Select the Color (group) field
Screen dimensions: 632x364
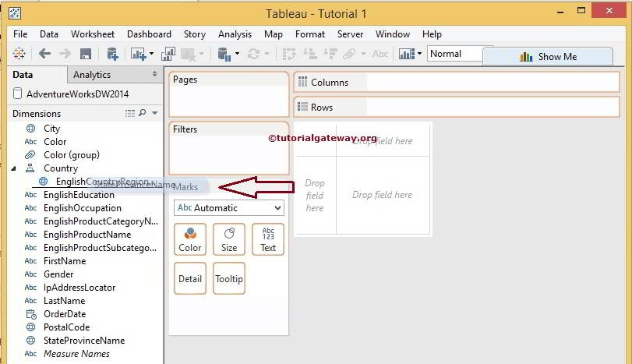click(72, 155)
